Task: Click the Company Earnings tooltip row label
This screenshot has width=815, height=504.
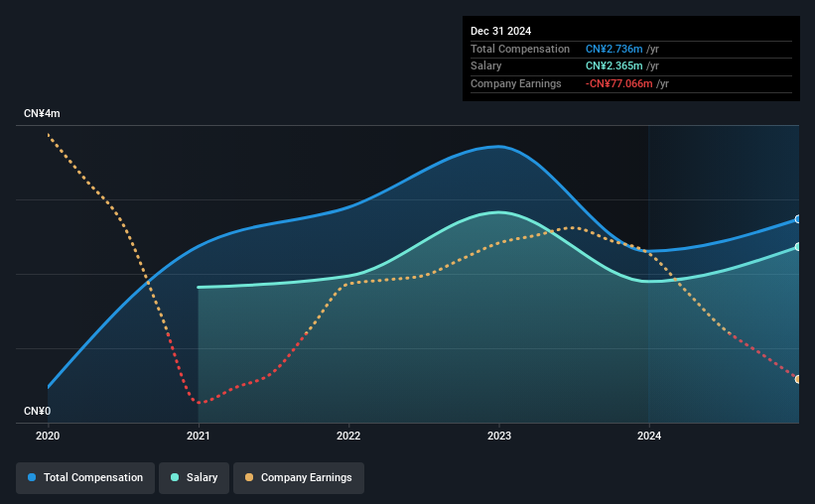Action: [x=515, y=83]
